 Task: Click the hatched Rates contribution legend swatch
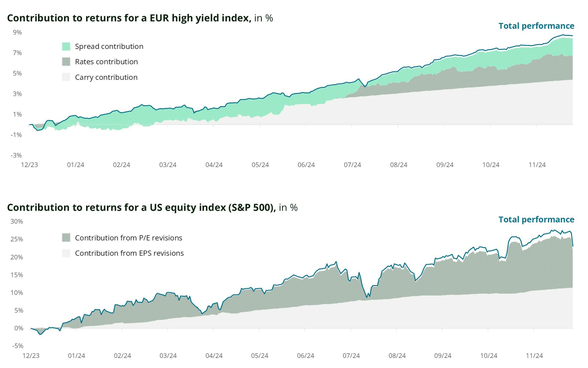click(x=66, y=62)
